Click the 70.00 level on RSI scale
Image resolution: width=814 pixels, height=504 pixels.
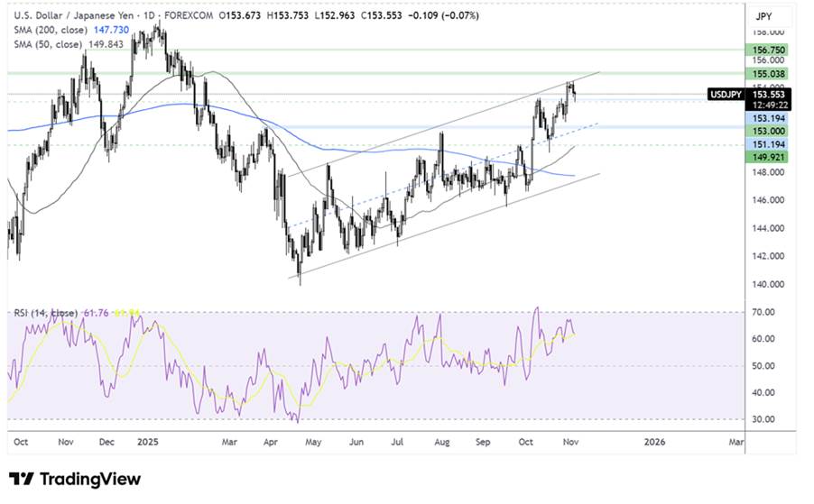pyautogui.click(x=763, y=312)
